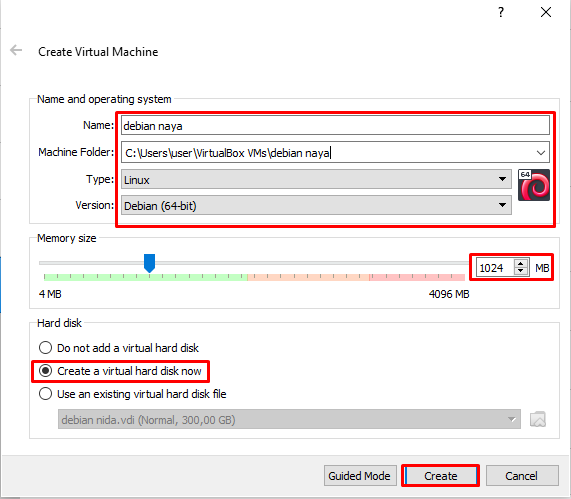Select Use an existing virtual hard disk file

point(133,394)
